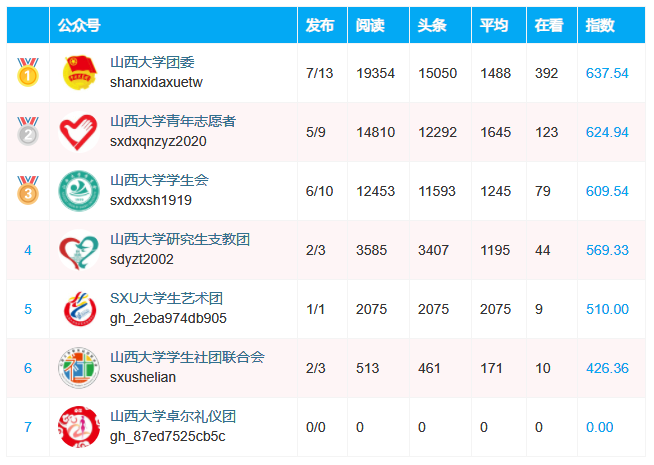654x465 pixels.
Task: Open 山西大学卓尔礼仪团 red avatar logo
Action: tap(79, 427)
